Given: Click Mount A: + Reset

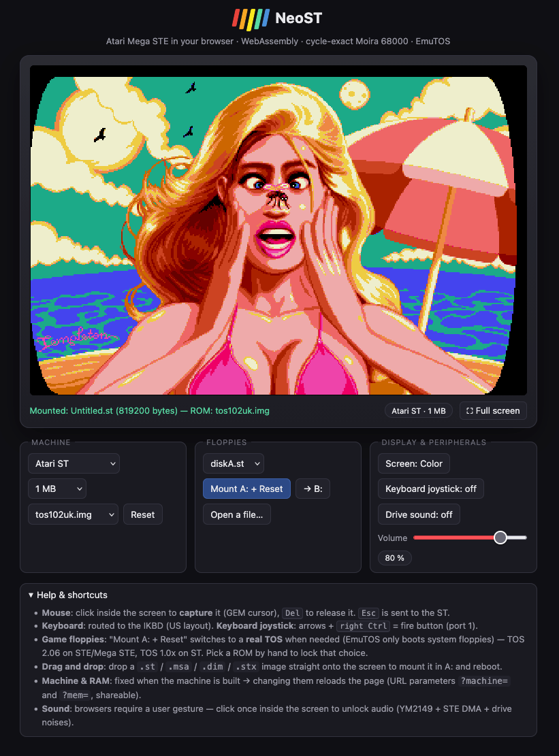Looking at the screenshot, I should coord(246,489).
